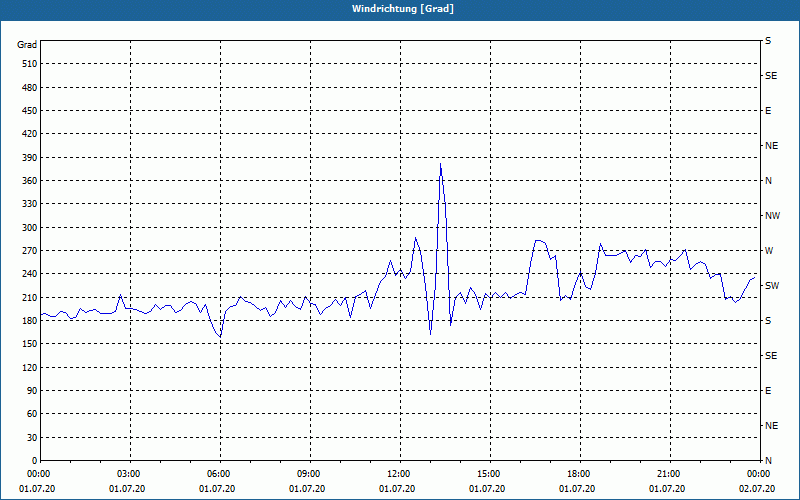The image size is (800, 500).
Task: Click the 240 degree axis label
Action: (x=30, y=274)
